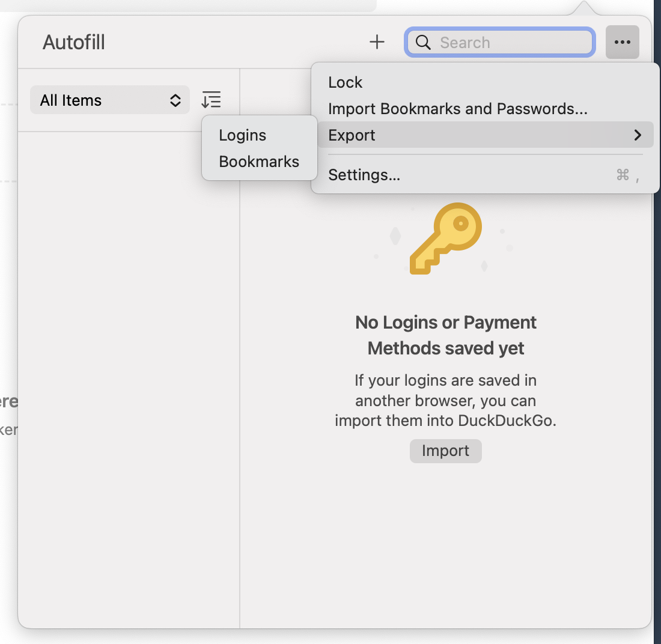
Task: Click the Export submenu chevron arrow
Action: point(638,135)
